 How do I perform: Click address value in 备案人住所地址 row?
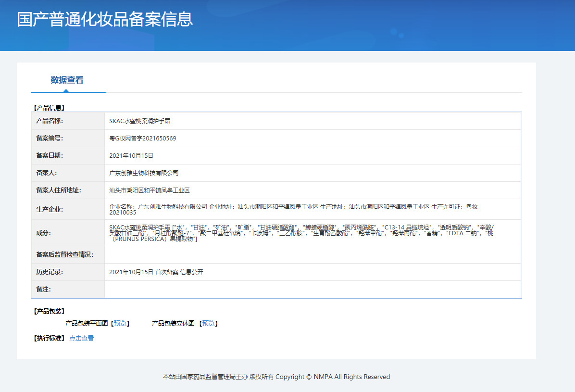point(150,190)
